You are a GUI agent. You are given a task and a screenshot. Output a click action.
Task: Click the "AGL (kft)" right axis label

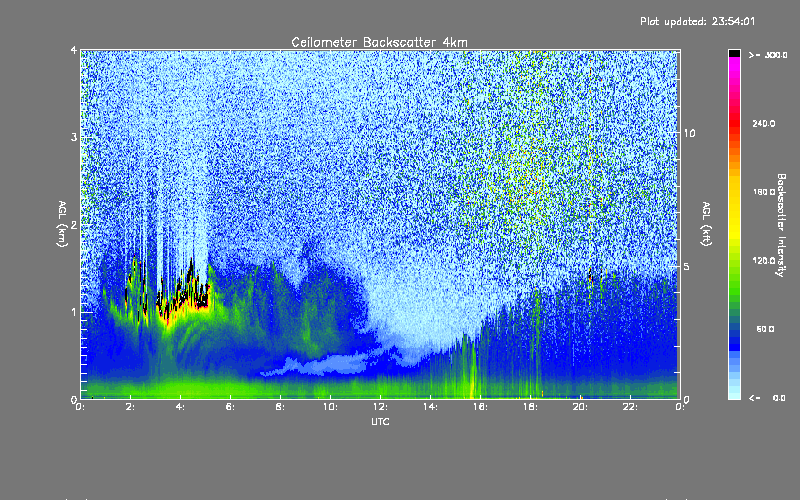[706, 224]
